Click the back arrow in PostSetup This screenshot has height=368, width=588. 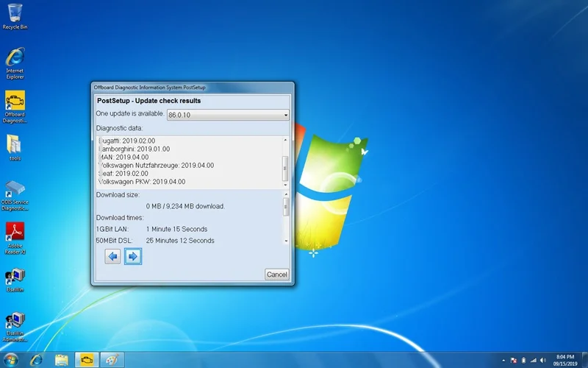pyautogui.click(x=112, y=256)
